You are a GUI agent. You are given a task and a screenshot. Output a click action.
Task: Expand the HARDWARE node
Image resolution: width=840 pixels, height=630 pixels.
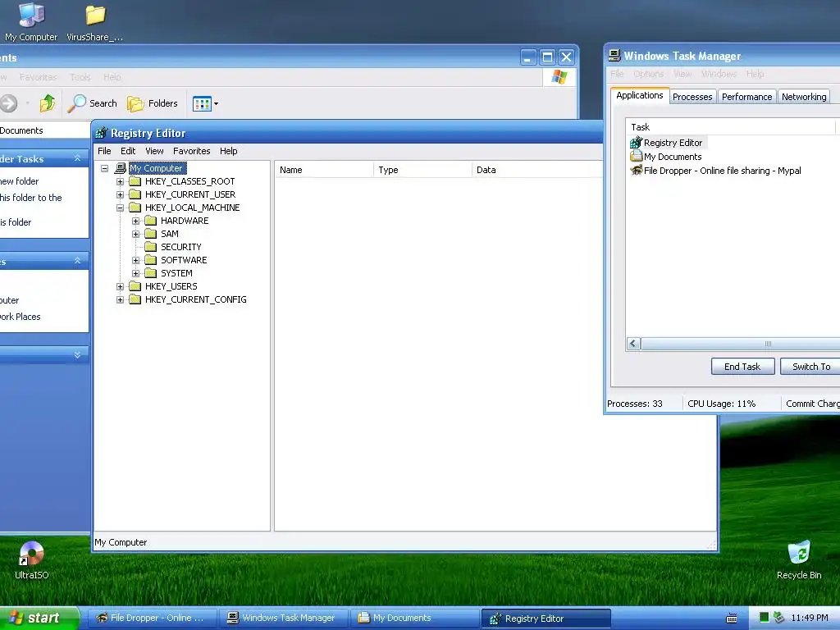coord(136,221)
